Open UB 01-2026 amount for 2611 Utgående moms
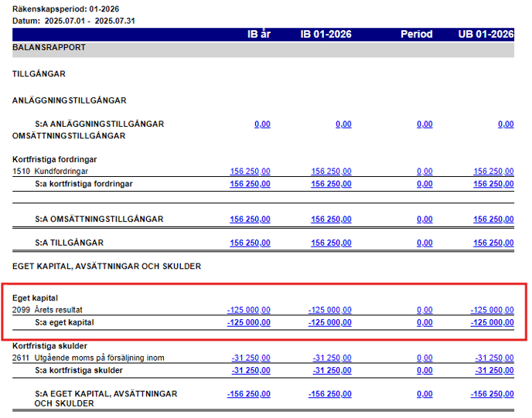The image size is (532, 418). click(x=494, y=358)
